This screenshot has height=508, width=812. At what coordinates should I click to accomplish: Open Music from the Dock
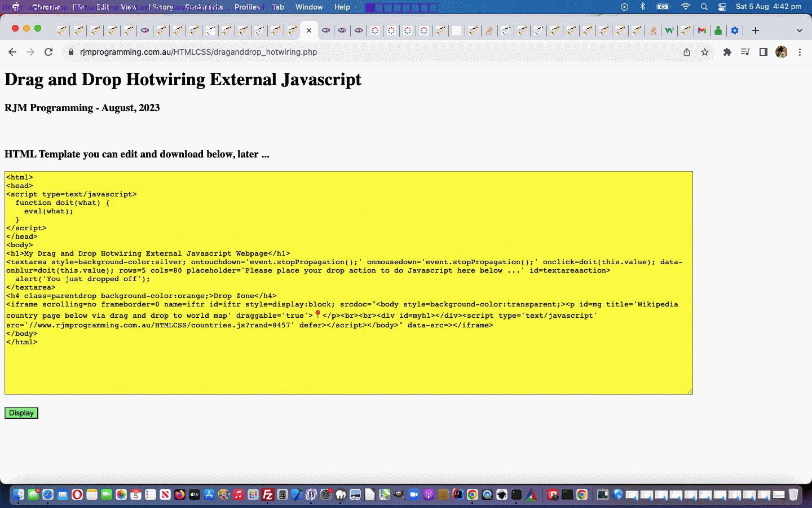pyautogui.click(x=239, y=495)
